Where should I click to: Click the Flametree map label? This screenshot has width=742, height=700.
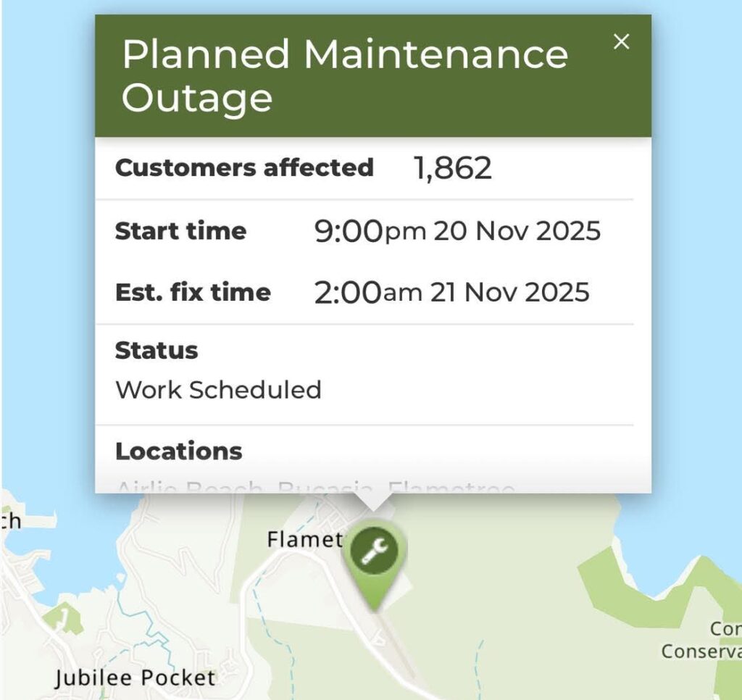(x=305, y=539)
